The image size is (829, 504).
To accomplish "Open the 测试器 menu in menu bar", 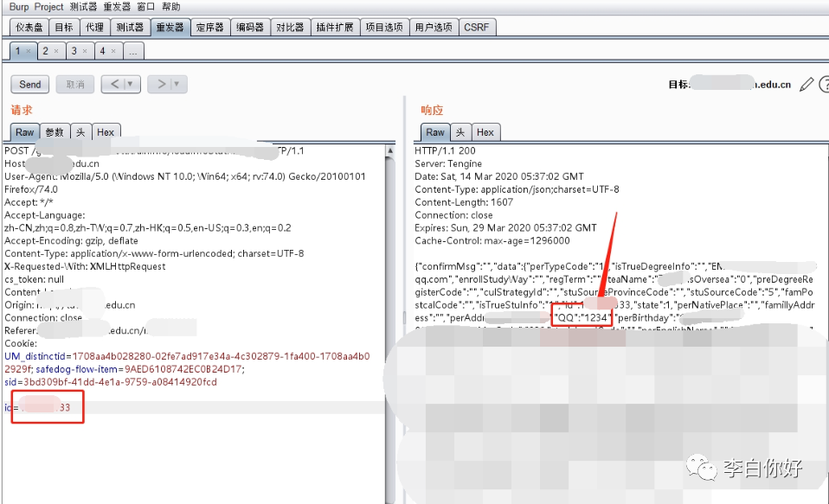I will 84,7.
